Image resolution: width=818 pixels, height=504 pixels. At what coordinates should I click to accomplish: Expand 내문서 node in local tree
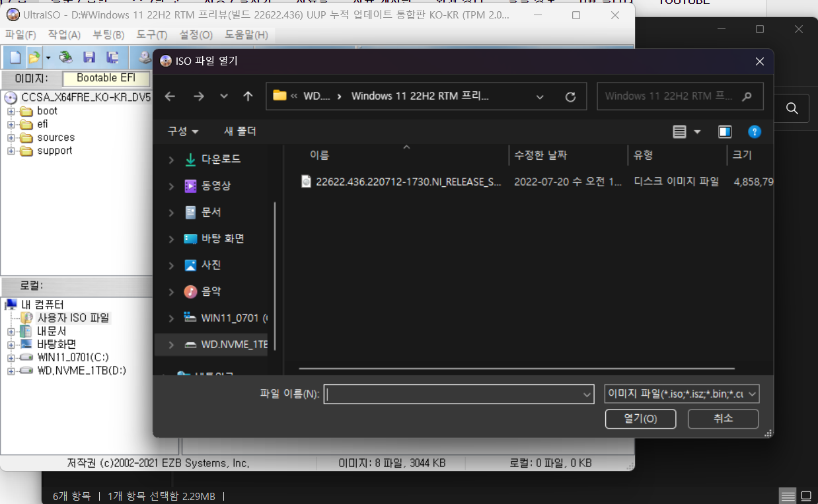tap(11, 331)
